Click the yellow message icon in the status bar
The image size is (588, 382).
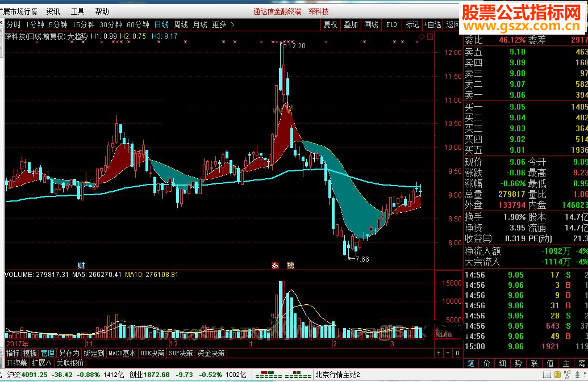pos(557,375)
